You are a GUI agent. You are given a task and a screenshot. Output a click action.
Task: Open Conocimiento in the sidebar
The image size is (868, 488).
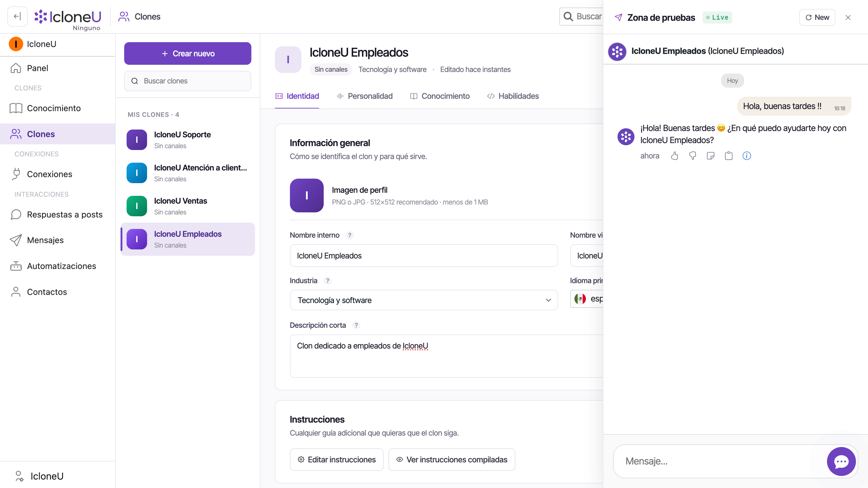[58, 108]
